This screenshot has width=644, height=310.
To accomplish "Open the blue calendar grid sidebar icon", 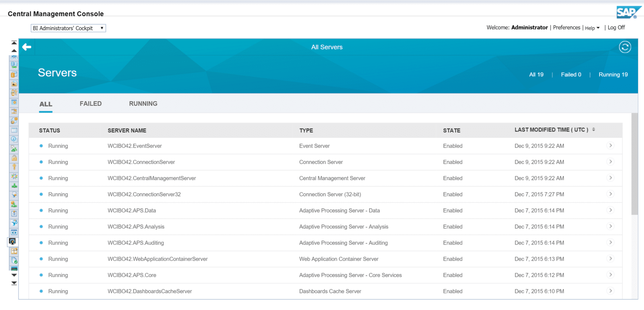I will click(x=14, y=102).
